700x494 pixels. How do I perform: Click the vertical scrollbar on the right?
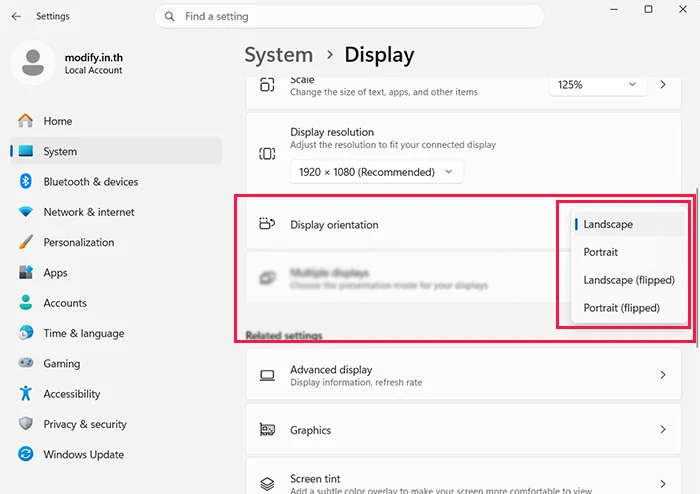click(x=697, y=267)
